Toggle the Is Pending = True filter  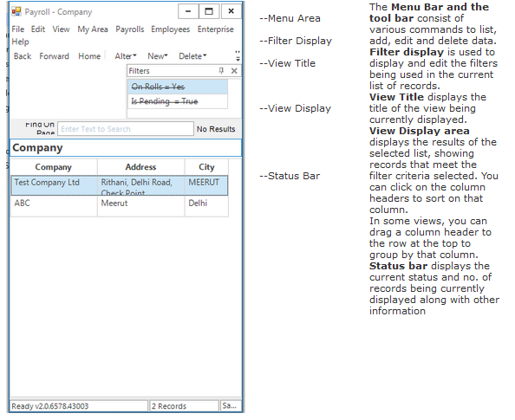pos(178,101)
